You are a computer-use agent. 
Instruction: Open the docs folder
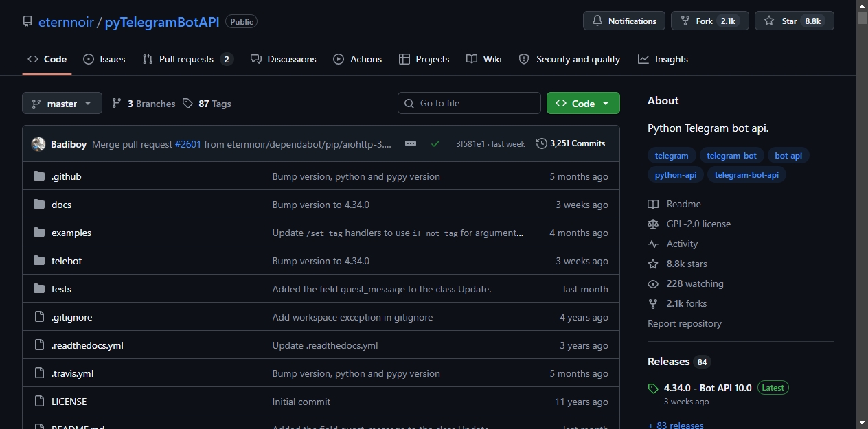pos(61,205)
